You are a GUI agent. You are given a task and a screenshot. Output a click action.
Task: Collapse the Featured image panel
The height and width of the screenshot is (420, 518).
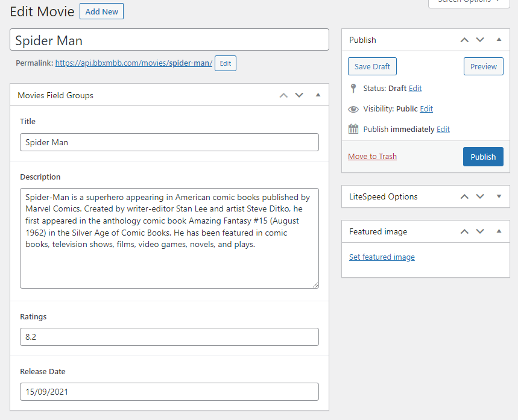[499, 231]
